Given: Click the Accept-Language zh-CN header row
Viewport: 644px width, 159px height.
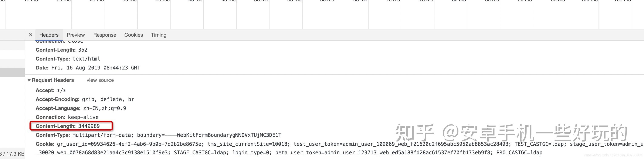Looking at the screenshot, I should pyautogui.click(x=81, y=108).
